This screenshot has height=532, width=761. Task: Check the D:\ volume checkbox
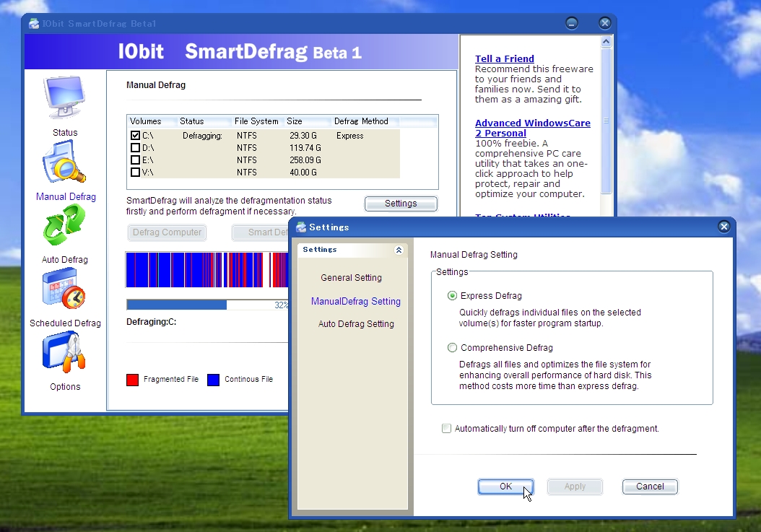(136, 147)
